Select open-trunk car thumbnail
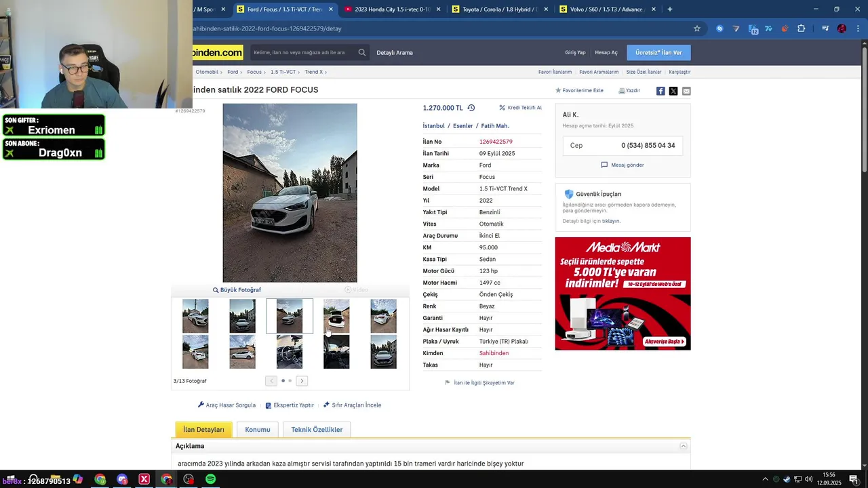 pyautogui.click(x=336, y=316)
